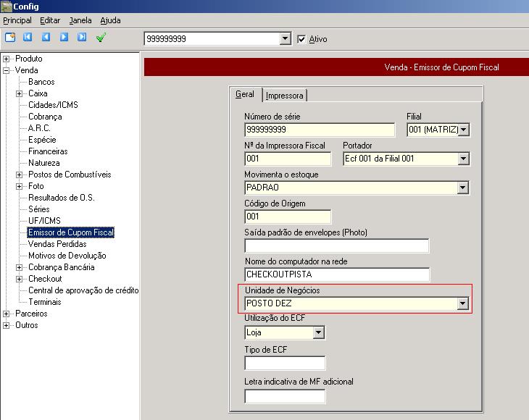Go to the next record
Viewport: 529px width, 420px height.
click(x=64, y=38)
